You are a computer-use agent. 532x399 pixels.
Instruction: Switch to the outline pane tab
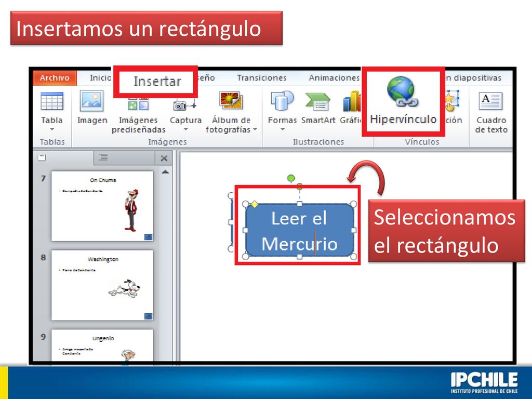103,157
